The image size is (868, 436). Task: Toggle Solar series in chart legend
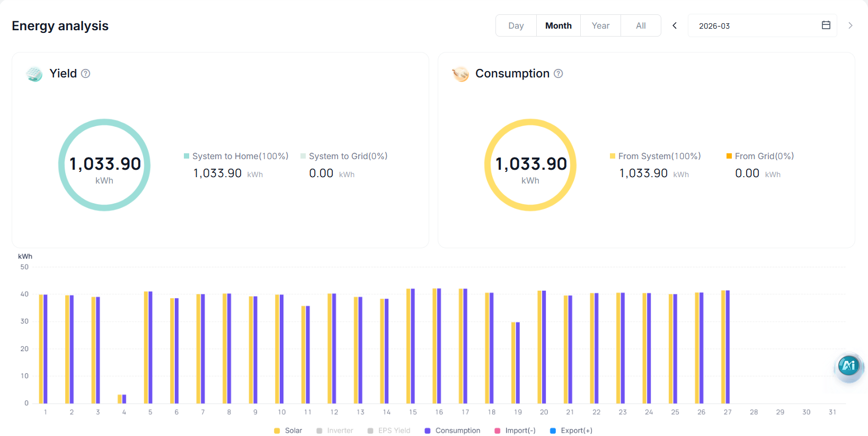pyautogui.click(x=288, y=431)
